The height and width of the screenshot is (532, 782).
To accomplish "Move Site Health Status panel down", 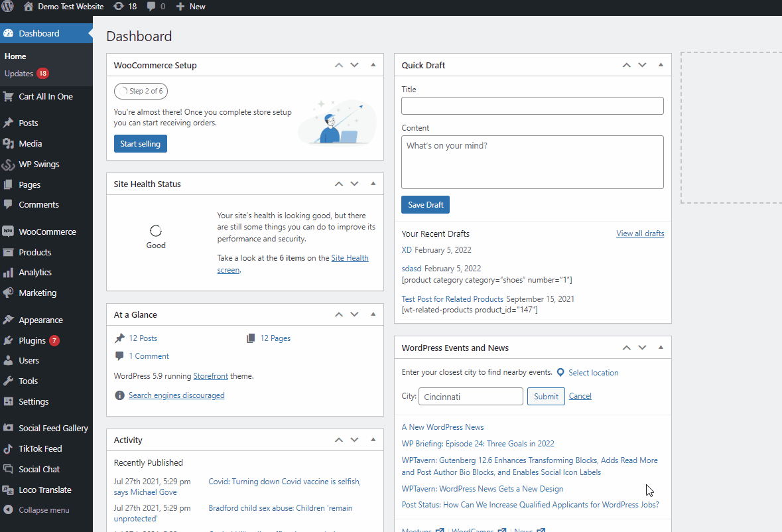I will click(354, 184).
